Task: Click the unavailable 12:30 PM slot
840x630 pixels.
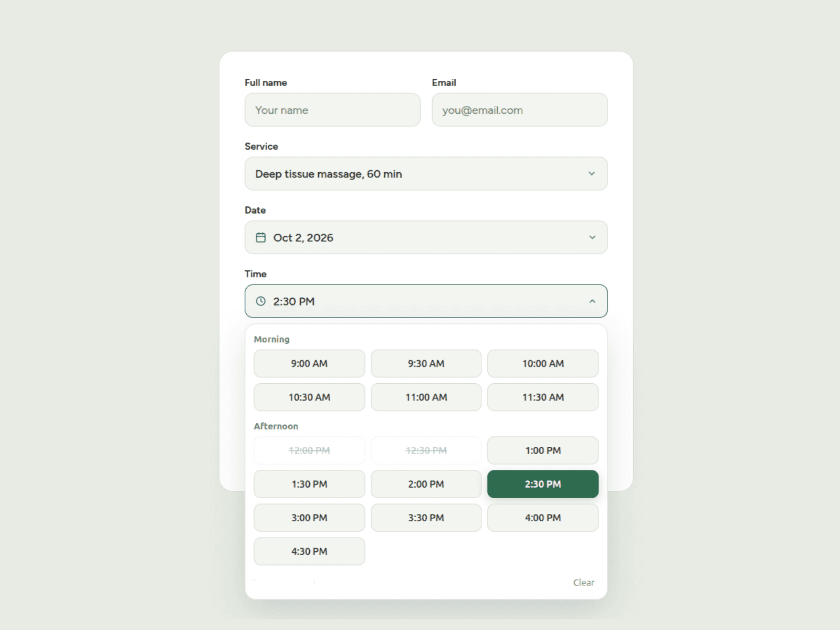Action: (426, 450)
